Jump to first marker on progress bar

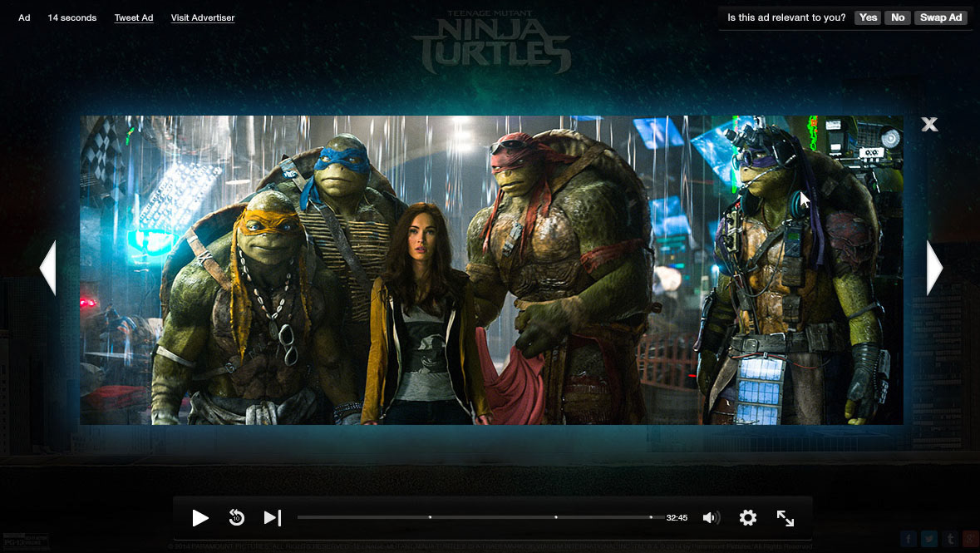[x=430, y=517]
